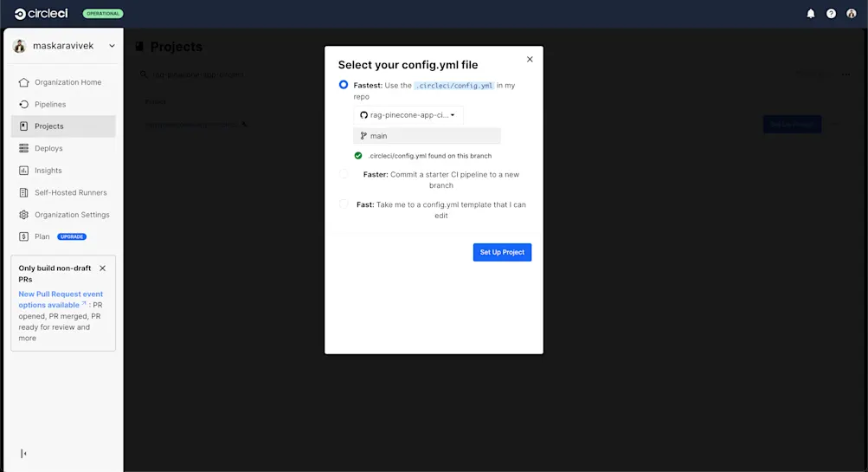Click the dimmed Set Up Project button behind dialog
Screen dimensions: 868x472
[792, 124]
